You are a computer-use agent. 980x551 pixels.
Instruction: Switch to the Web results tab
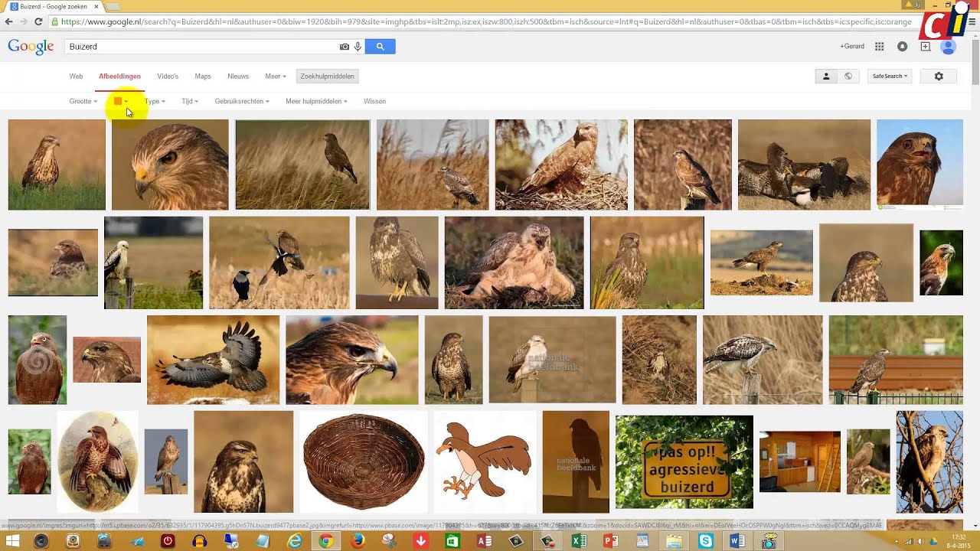(x=76, y=77)
